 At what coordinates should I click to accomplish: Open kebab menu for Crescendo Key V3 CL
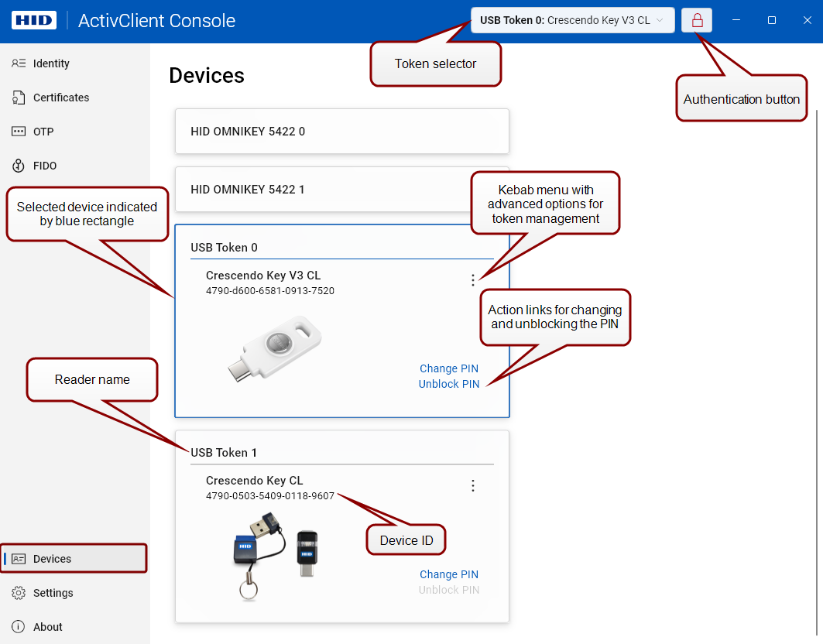pyautogui.click(x=473, y=280)
